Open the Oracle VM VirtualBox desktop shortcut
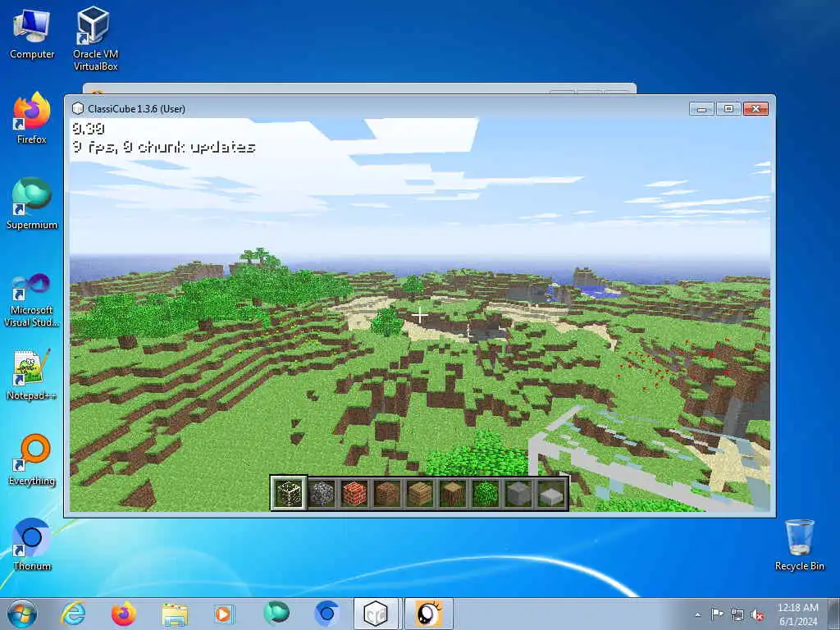Screen dimensions: 840x630 point(95,39)
